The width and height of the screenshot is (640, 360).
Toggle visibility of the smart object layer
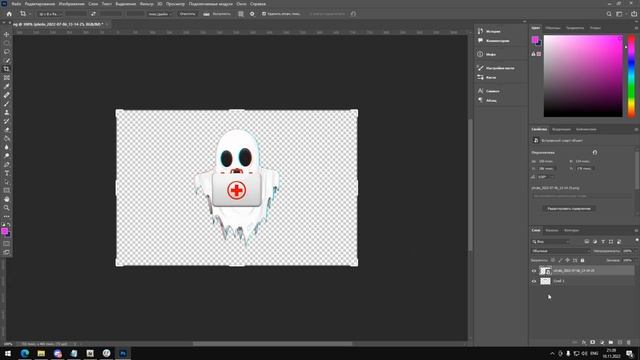534,271
